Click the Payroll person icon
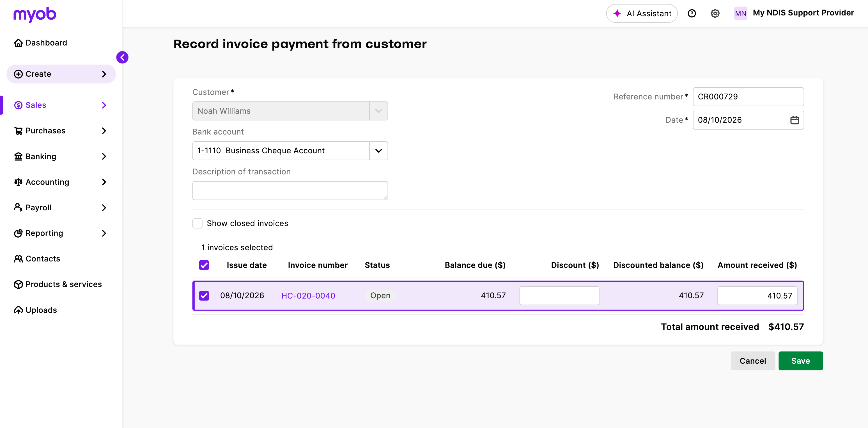 (18, 208)
